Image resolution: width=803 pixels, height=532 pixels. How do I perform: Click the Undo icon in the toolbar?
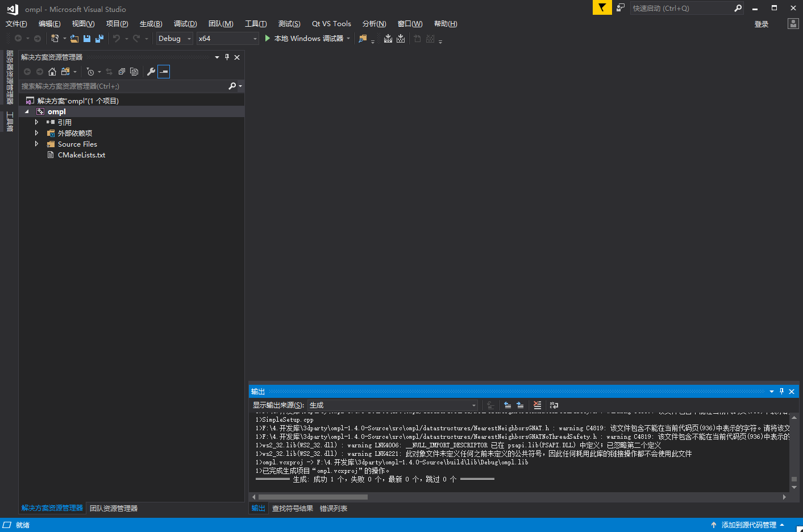click(x=118, y=38)
